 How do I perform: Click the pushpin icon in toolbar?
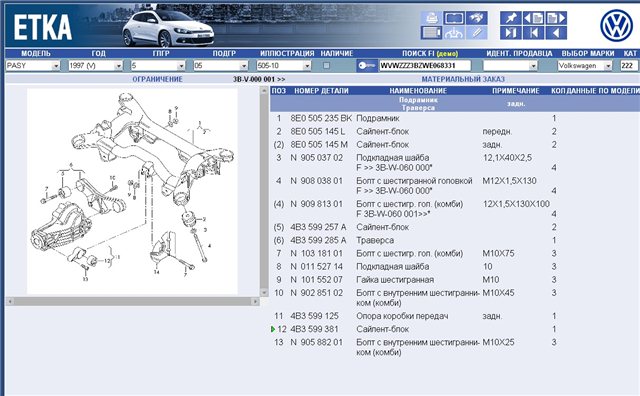[x=510, y=18]
